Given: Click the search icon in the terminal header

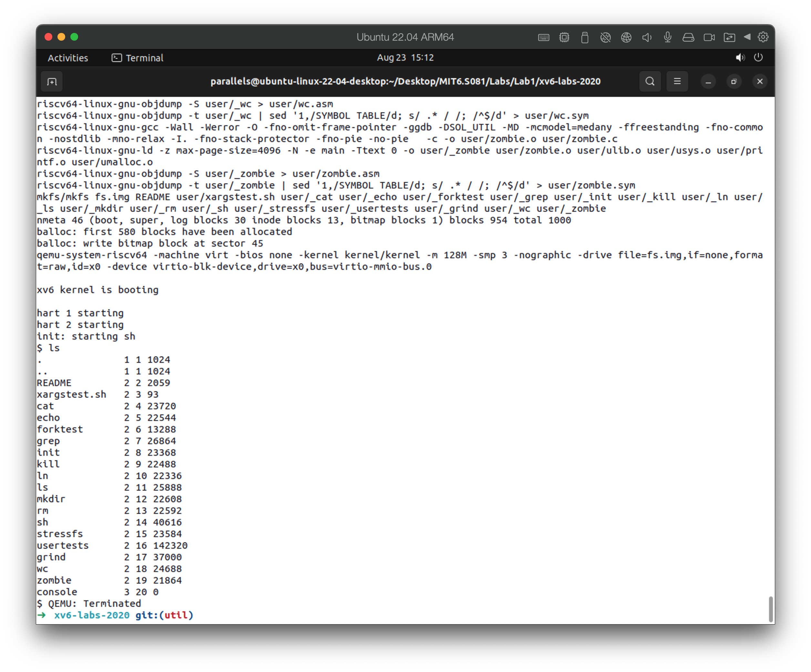Looking at the screenshot, I should coord(650,81).
